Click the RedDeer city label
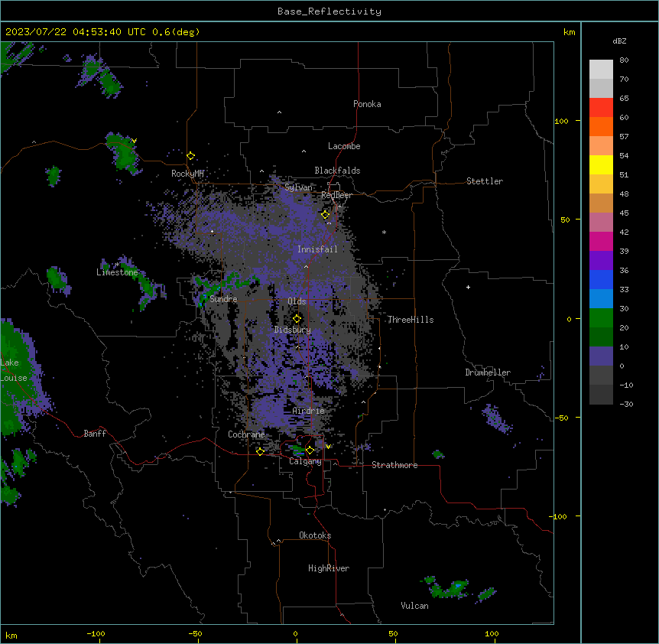Image resolution: width=659 pixels, height=644 pixels. (336, 195)
